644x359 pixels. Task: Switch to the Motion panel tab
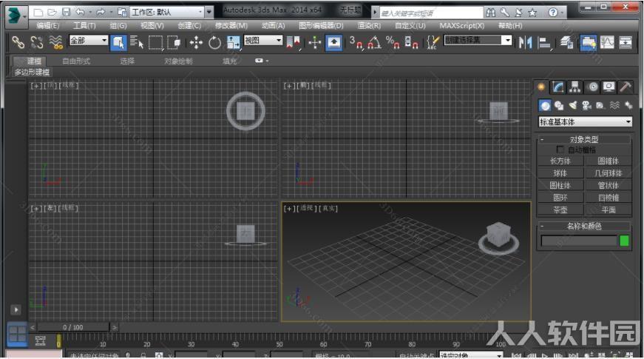point(592,87)
